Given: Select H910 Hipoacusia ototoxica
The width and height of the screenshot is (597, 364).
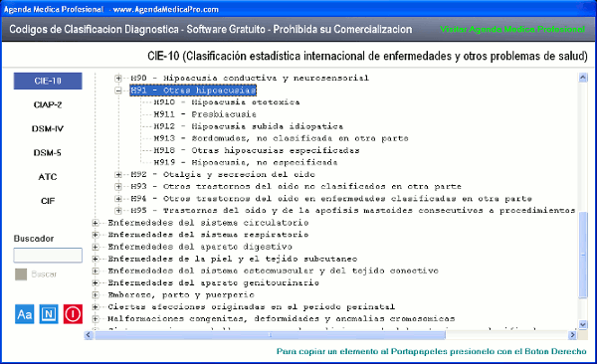Looking at the screenshot, I should [x=227, y=102].
